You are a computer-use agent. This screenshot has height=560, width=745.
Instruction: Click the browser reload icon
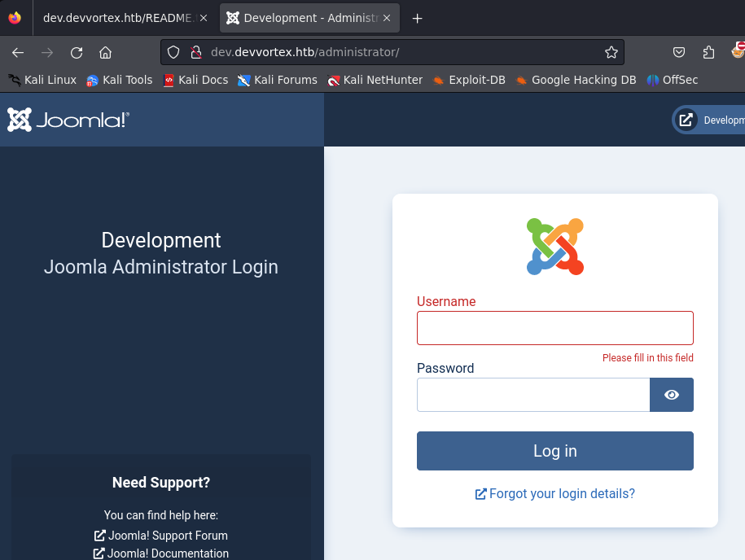pyautogui.click(x=77, y=53)
